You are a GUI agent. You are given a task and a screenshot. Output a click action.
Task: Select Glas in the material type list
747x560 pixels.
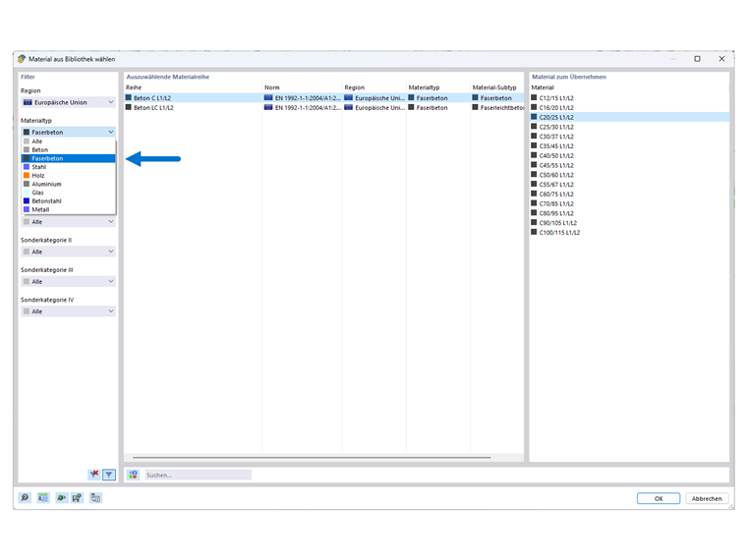click(68, 193)
